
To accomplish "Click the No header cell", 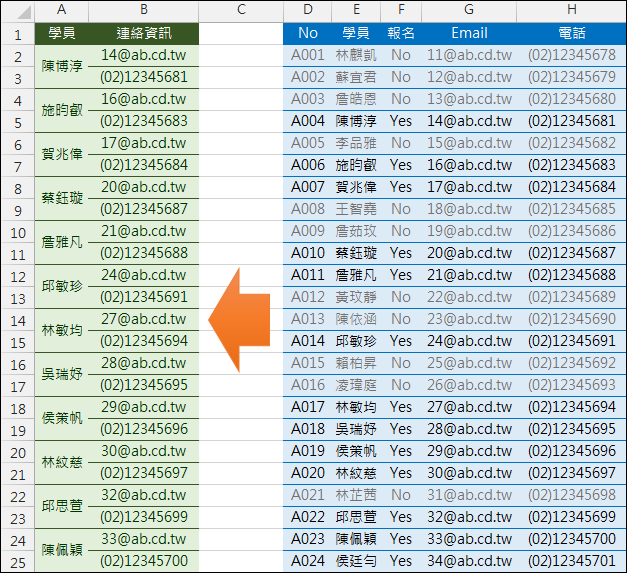I will (x=308, y=34).
